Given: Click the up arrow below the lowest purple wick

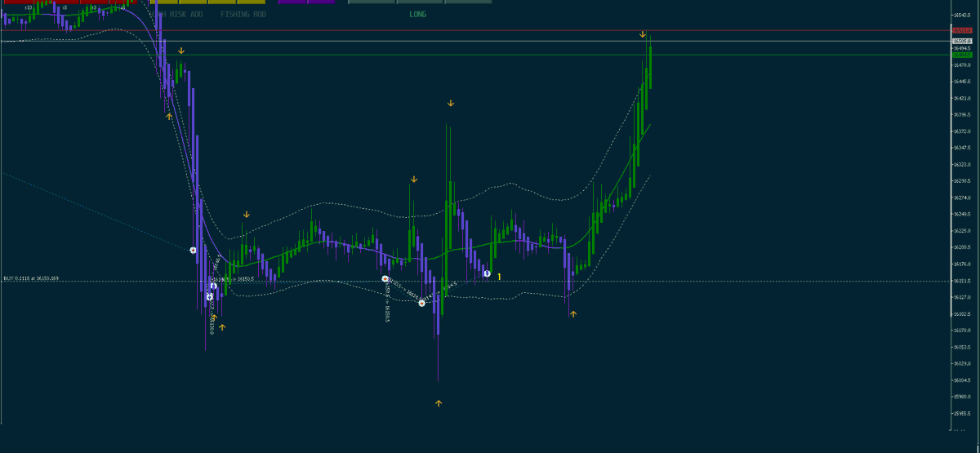Looking at the screenshot, I should pos(439,403).
